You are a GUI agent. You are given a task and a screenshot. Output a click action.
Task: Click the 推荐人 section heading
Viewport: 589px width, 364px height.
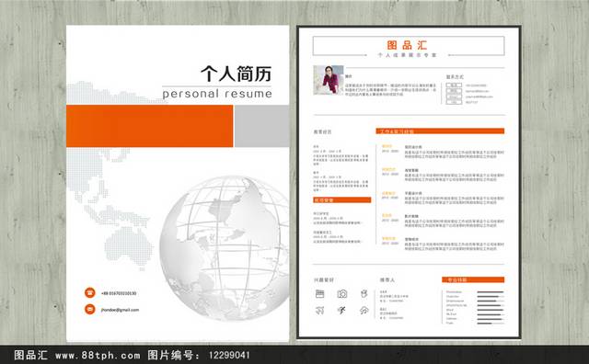pos(387,280)
